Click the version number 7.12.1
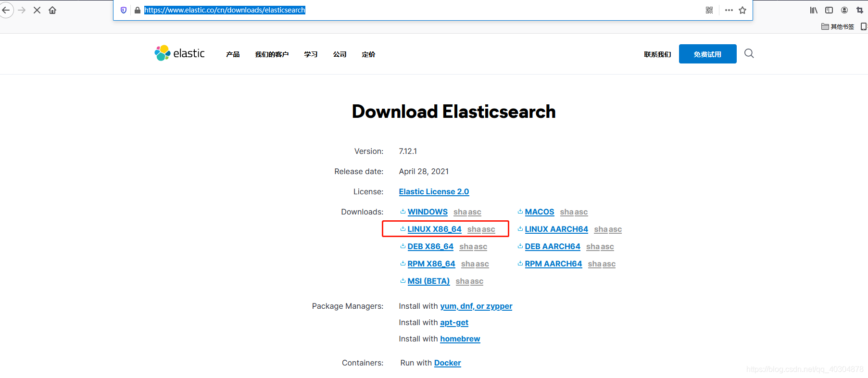 coord(408,151)
